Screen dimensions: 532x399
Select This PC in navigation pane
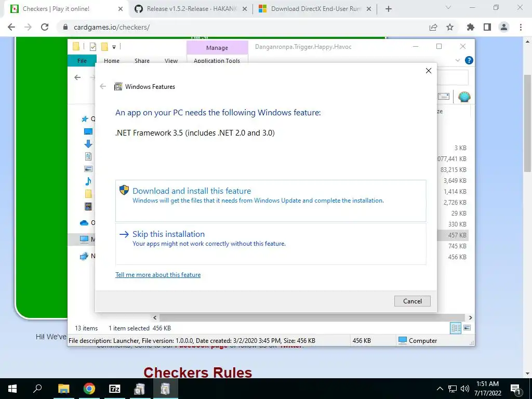pyautogui.click(x=84, y=239)
